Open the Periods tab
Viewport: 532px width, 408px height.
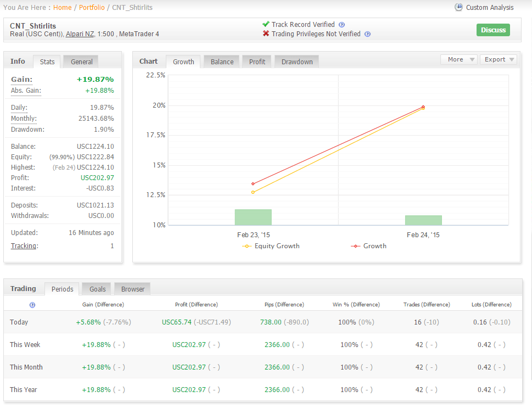[x=62, y=289]
